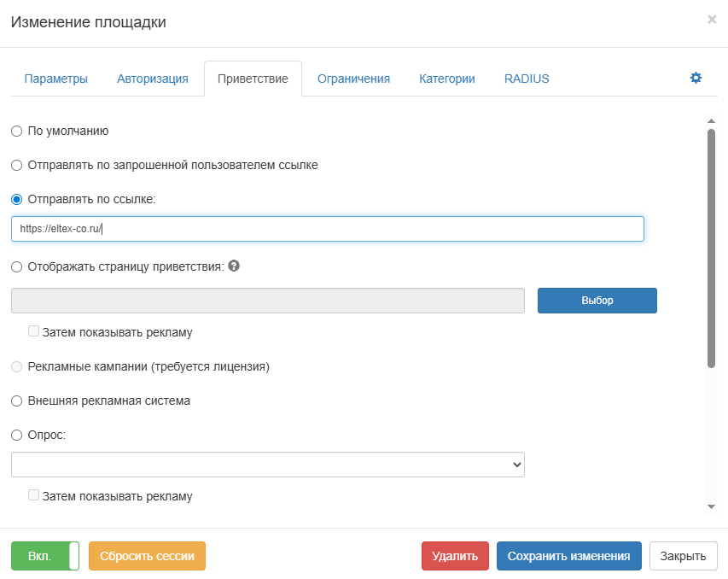The image size is (728, 579).
Task: Switch to the 'Параметры' tab
Action: point(56,79)
